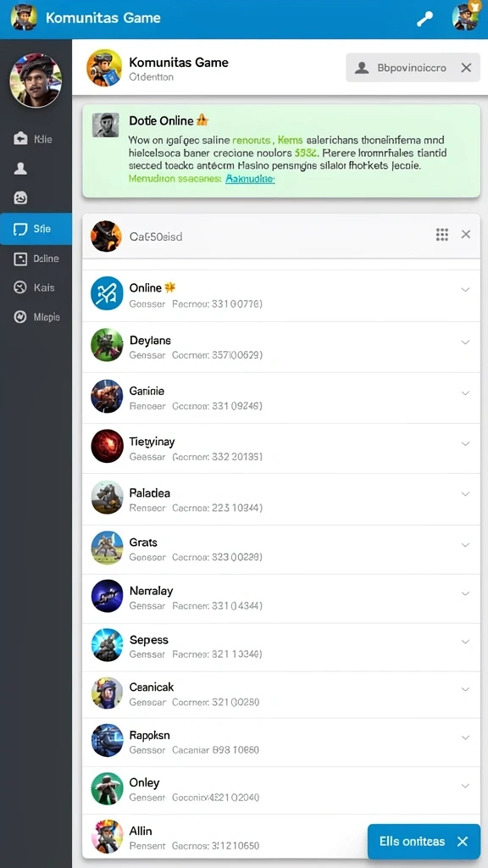
Task: Expand the Onley row chevron
Action: [465, 786]
